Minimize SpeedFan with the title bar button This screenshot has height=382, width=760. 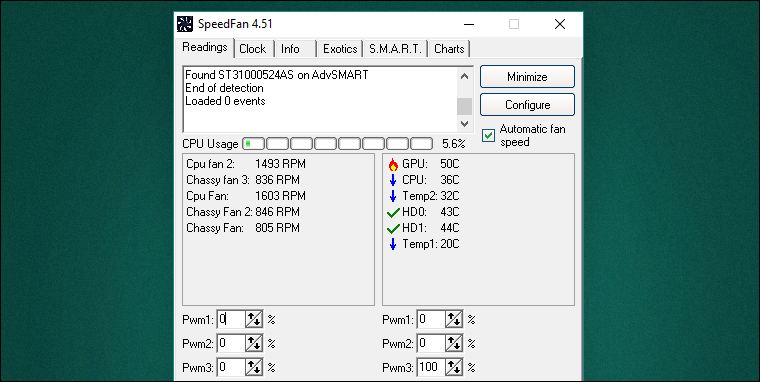coord(468,24)
